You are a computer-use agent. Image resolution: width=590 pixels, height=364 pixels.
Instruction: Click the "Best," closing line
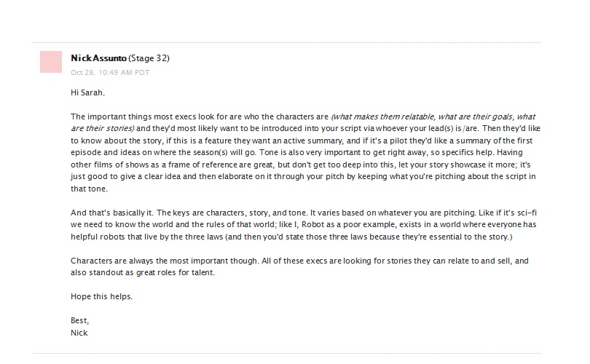[x=80, y=321]
